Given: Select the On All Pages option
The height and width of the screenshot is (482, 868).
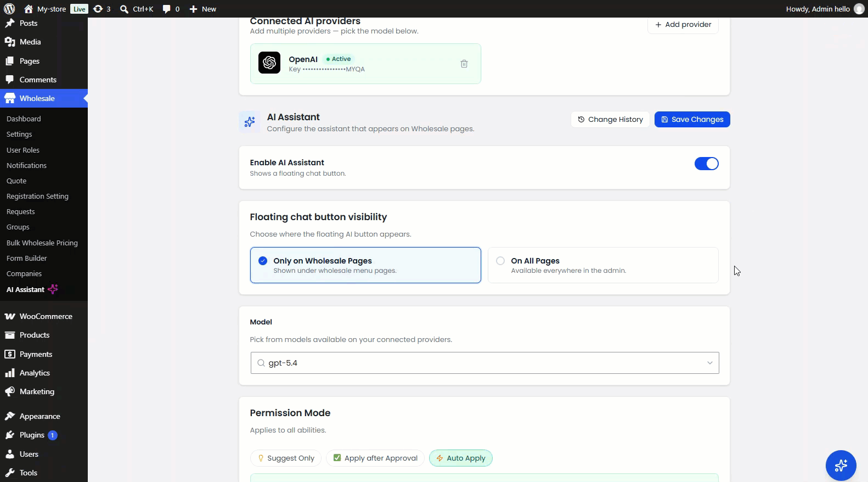Looking at the screenshot, I should click(603, 265).
